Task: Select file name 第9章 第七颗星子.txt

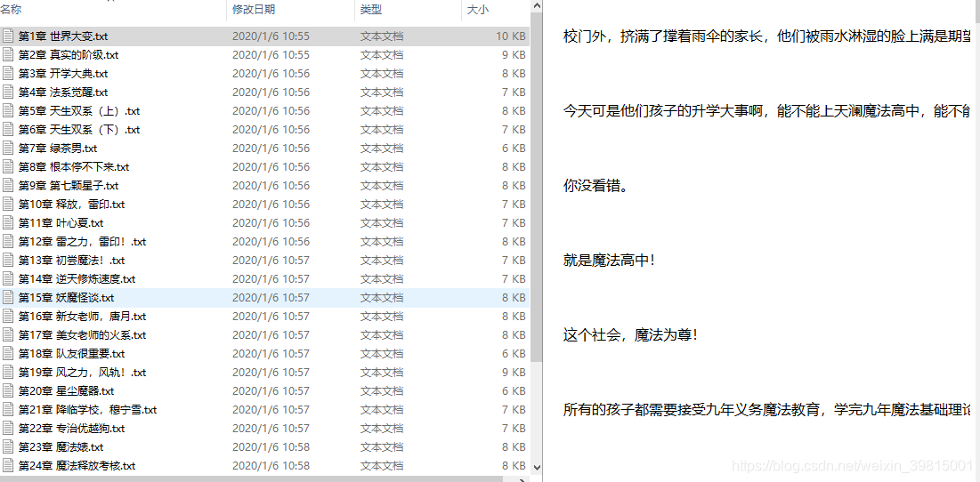Action: [x=69, y=187]
